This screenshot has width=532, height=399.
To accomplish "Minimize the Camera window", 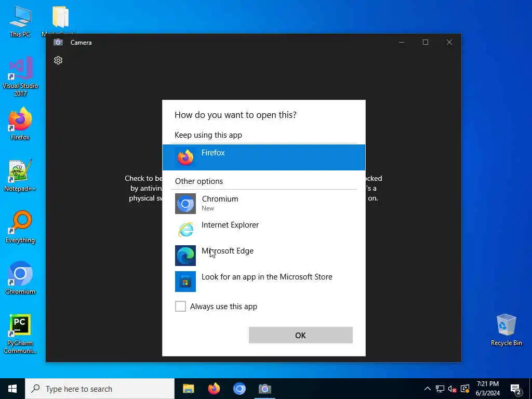I will (x=402, y=43).
